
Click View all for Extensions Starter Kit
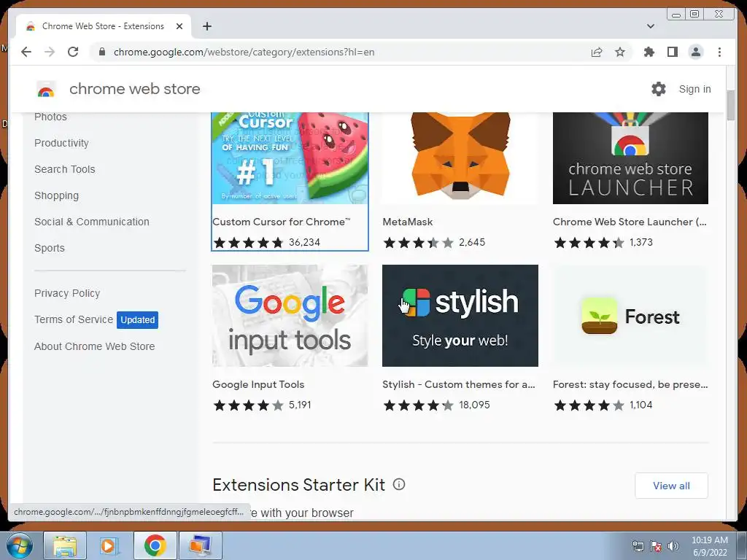[671, 486]
